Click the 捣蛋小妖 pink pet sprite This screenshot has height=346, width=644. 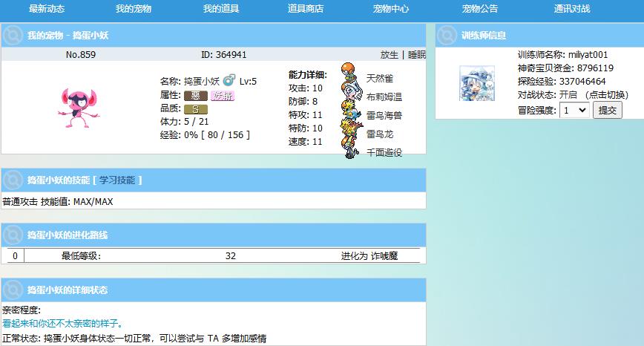click(79, 107)
